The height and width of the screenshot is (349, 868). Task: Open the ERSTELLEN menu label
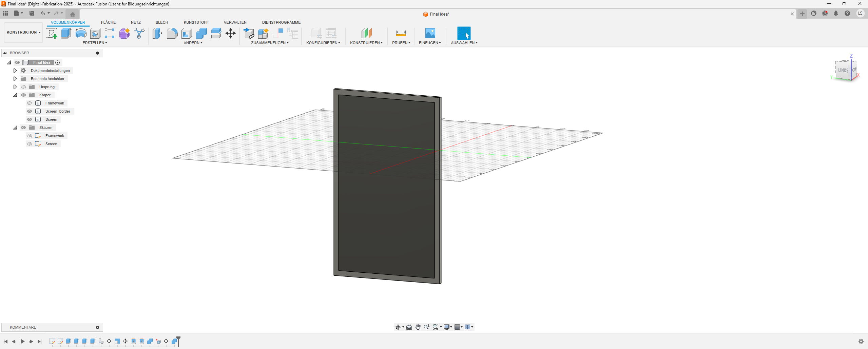(x=95, y=43)
